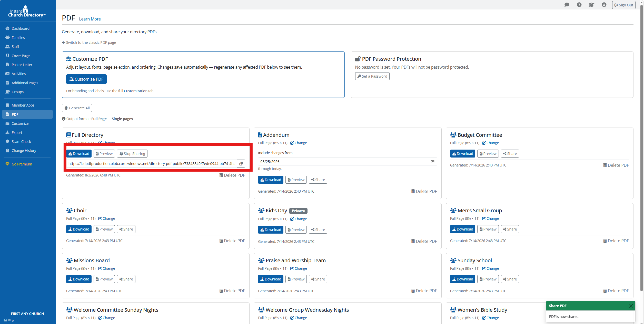Change the Welcome Committee Sunday Nights format
This screenshot has height=324, width=644.
[107, 318]
